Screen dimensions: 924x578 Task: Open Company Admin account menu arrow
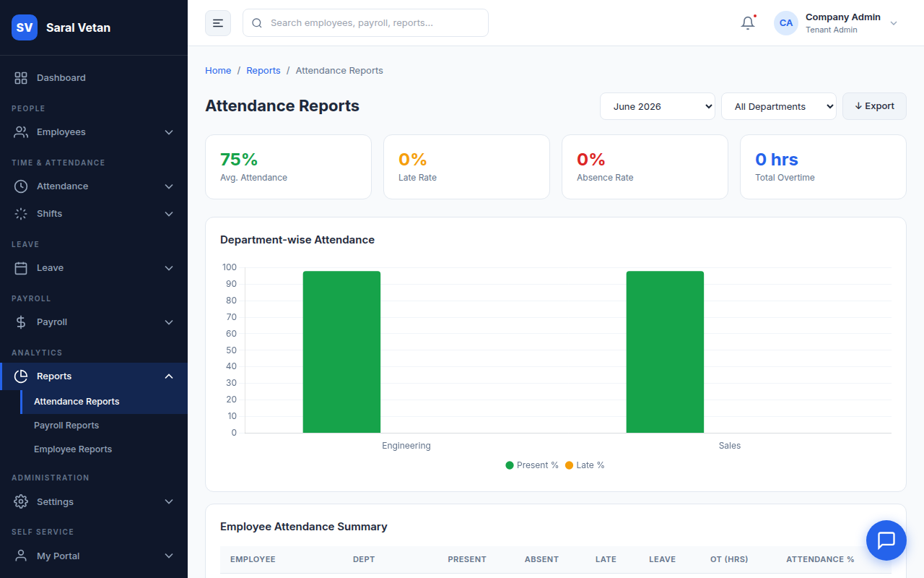click(x=894, y=23)
